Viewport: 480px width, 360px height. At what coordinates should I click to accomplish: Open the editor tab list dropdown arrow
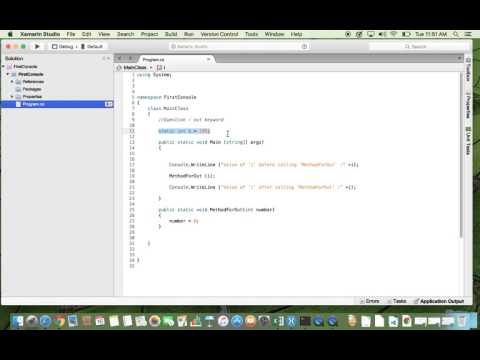(x=459, y=58)
